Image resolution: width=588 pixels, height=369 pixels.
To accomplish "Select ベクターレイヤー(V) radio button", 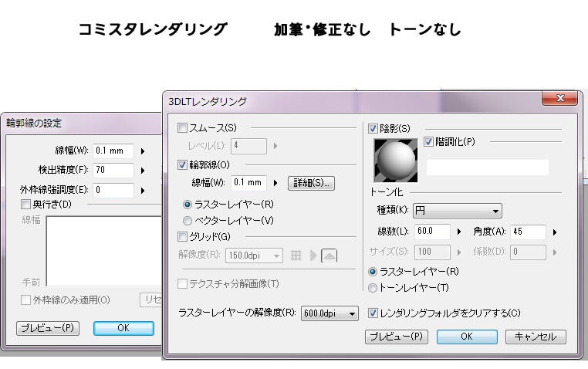I will coord(187,221).
